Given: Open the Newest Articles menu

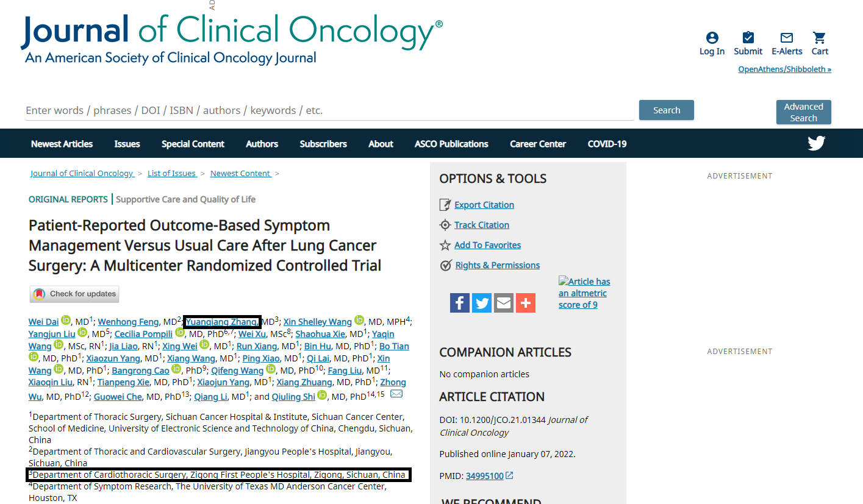Looking at the screenshot, I should pyautogui.click(x=62, y=144).
